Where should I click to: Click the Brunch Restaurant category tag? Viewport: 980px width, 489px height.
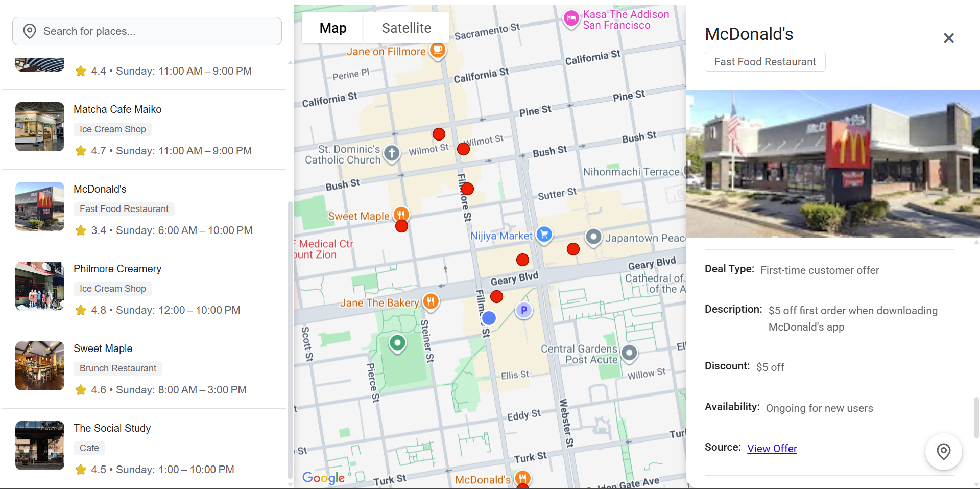(x=118, y=368)
